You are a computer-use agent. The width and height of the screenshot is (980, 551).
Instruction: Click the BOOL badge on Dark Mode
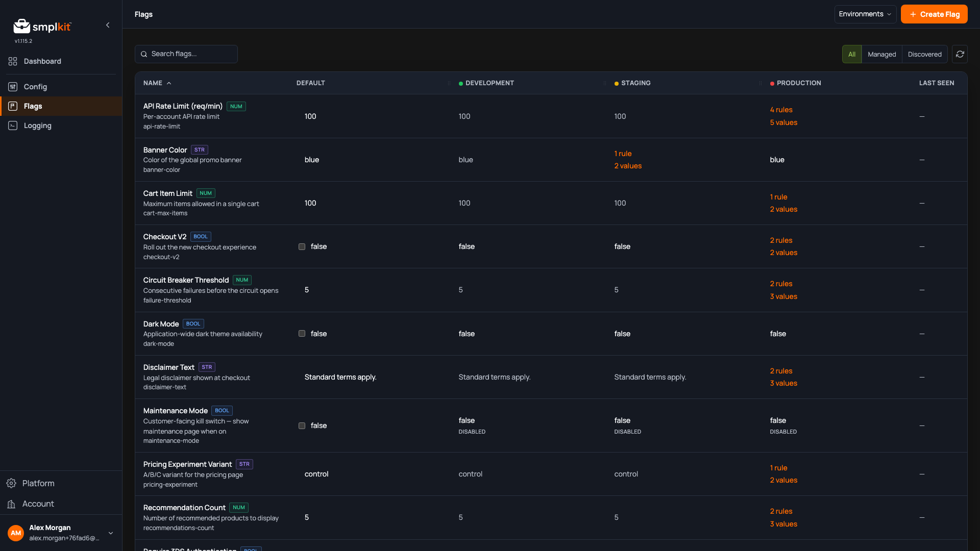tap(193, 324)
